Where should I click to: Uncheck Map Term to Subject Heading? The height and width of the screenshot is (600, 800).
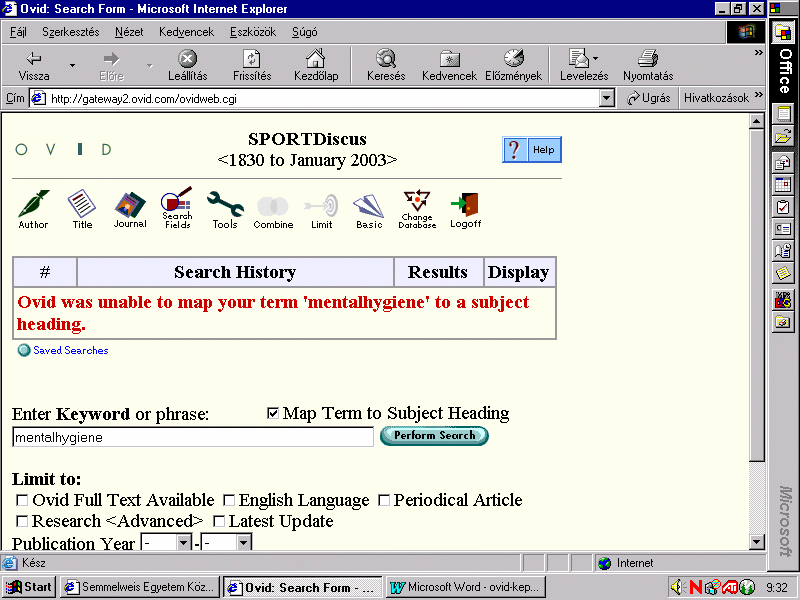(273, 413)
